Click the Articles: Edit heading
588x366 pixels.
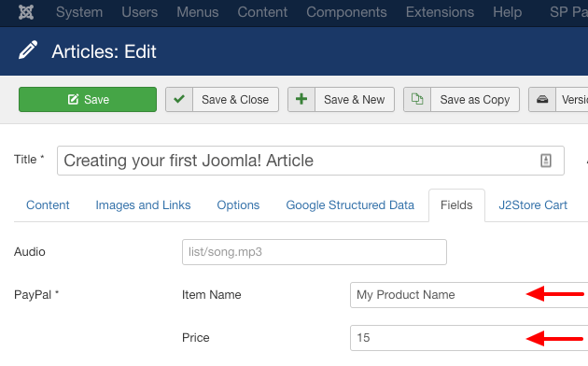pos(104,51)
